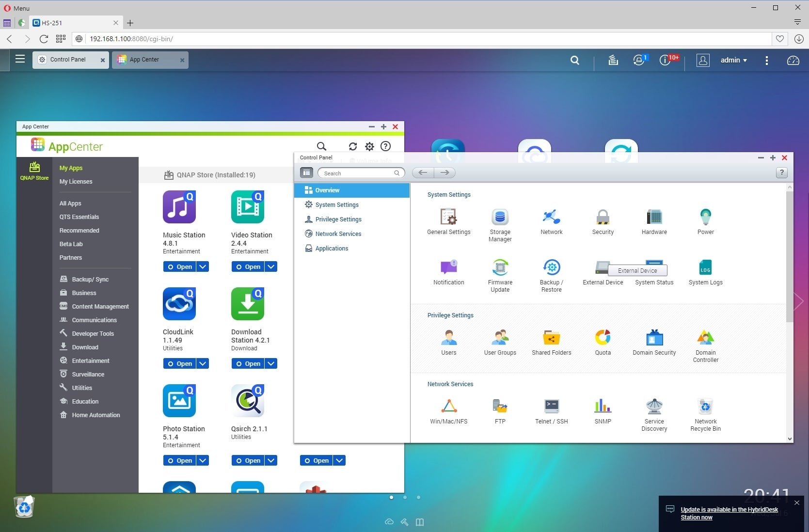
Task: Select Applications in Control Panel sidebar
Action: [352, 249]
